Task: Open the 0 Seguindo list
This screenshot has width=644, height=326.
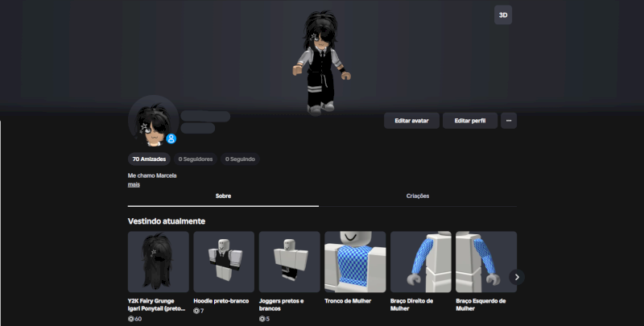Action: point(240,159)
